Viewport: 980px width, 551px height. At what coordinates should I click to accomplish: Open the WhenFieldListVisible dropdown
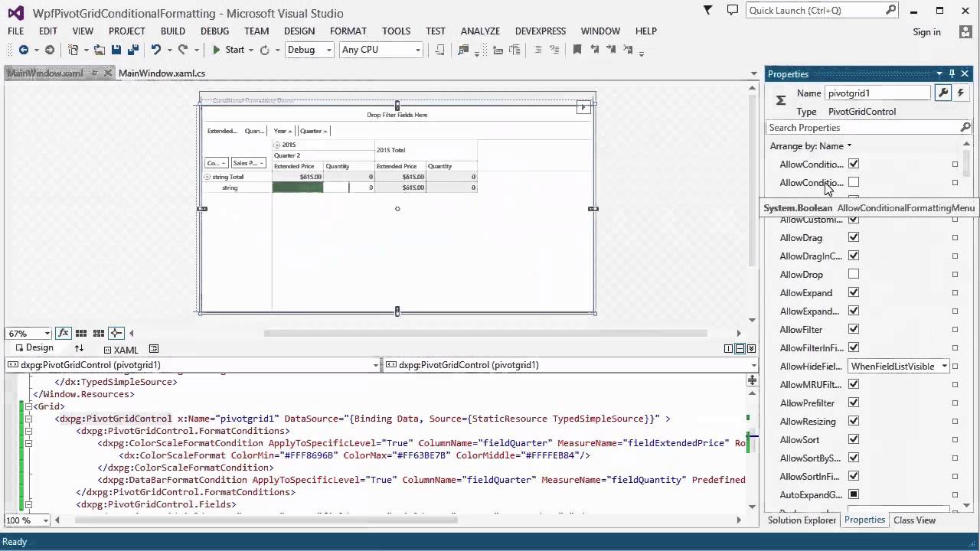pos(899,366)
